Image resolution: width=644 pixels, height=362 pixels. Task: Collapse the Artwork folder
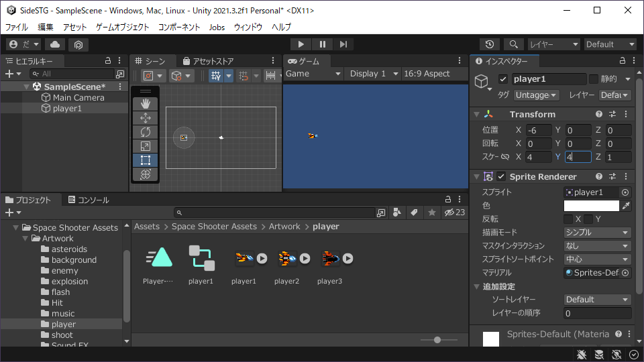pyautogui.click(x=25, y=239)
